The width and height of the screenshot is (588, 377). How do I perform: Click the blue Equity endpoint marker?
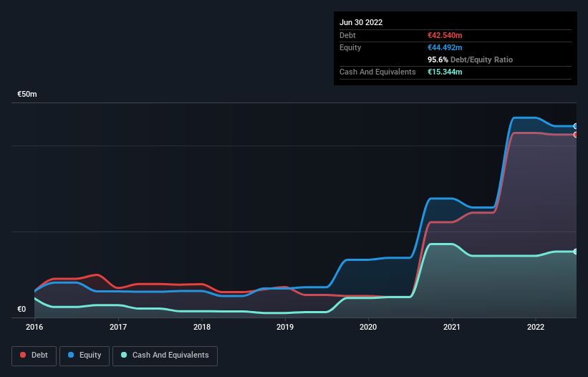[x=576, y=126]
